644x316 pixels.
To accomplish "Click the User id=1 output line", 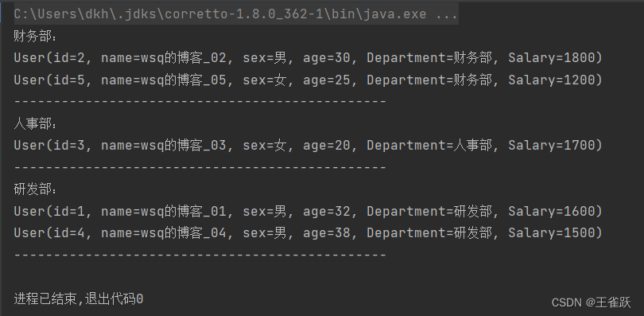I will pos(308,211).
